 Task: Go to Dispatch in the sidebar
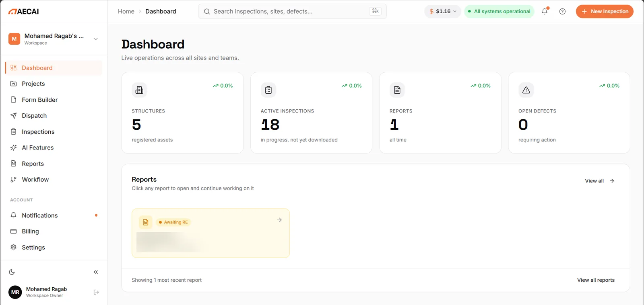(54, 116)
